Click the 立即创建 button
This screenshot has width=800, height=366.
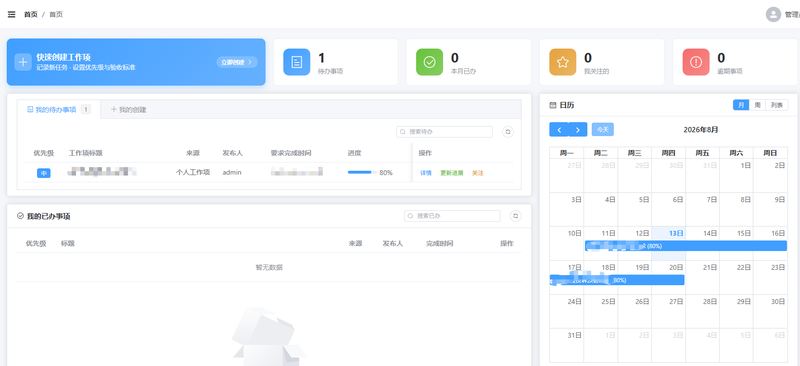[237, 62]
